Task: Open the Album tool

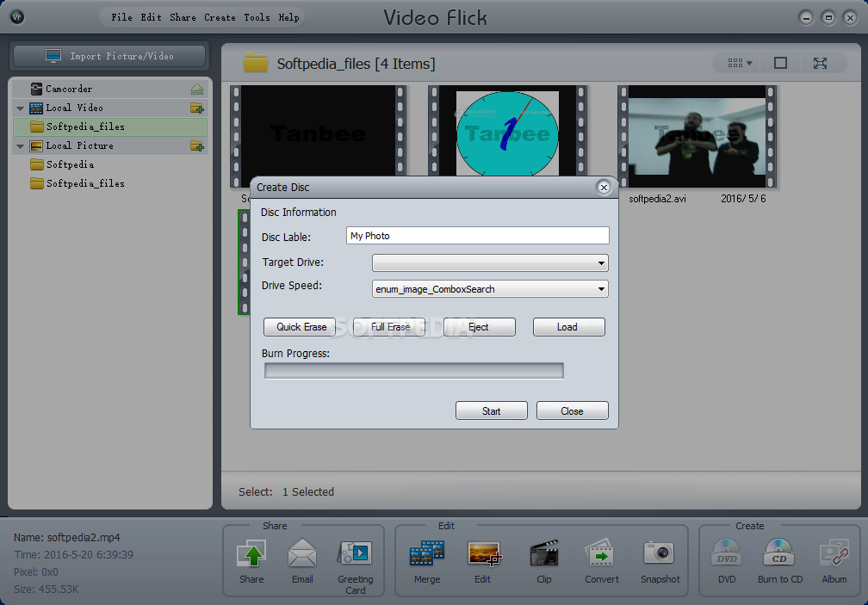Action: click(x=834, y=553)
